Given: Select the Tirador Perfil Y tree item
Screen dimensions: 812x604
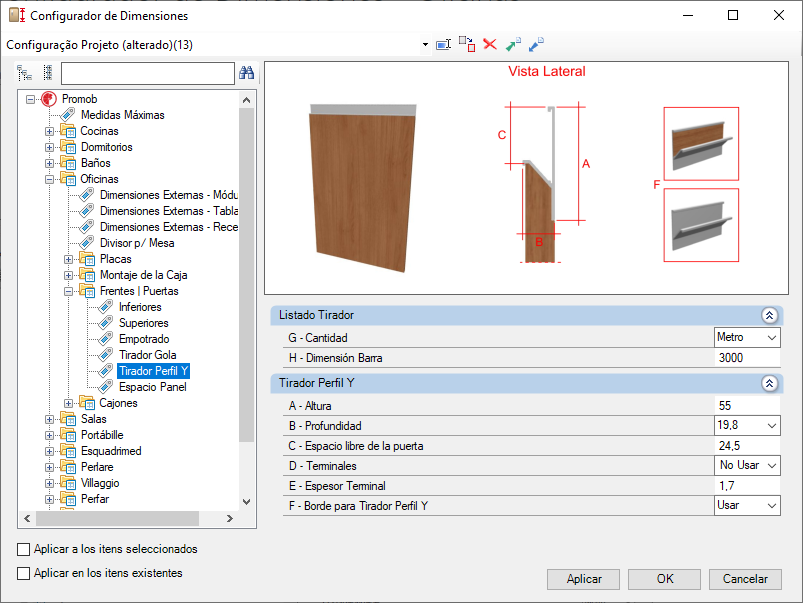Looking at the screenshot, I should point(153,371).
